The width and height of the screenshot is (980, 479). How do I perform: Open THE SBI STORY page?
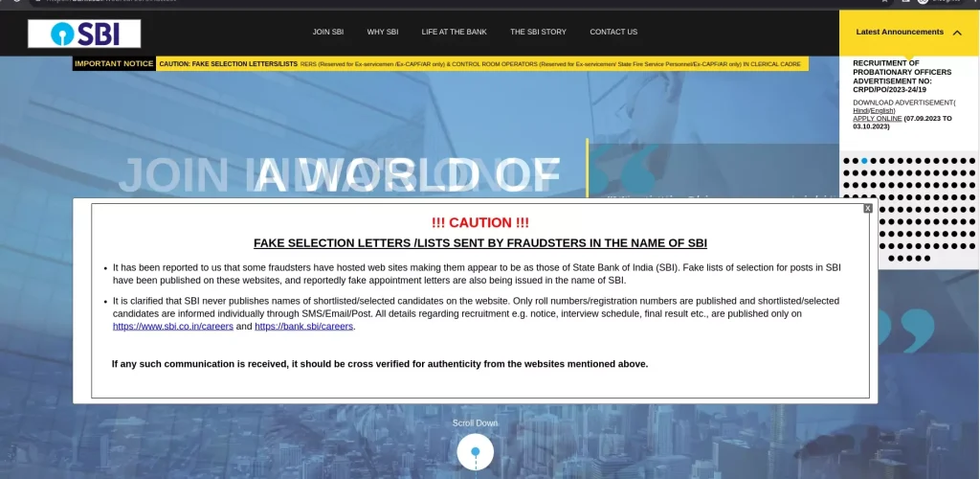coord(538,32)
